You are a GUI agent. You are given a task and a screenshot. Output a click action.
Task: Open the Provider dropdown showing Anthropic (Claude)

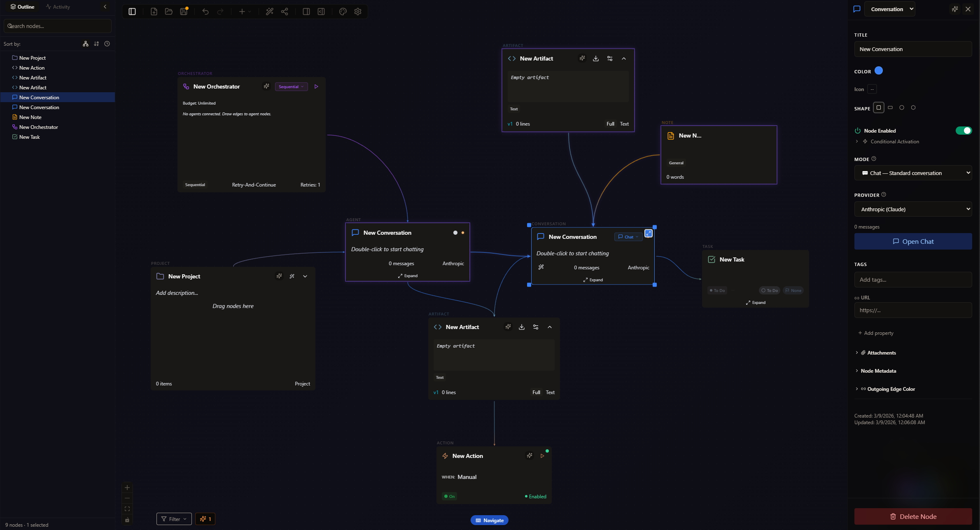coord(913,209)
